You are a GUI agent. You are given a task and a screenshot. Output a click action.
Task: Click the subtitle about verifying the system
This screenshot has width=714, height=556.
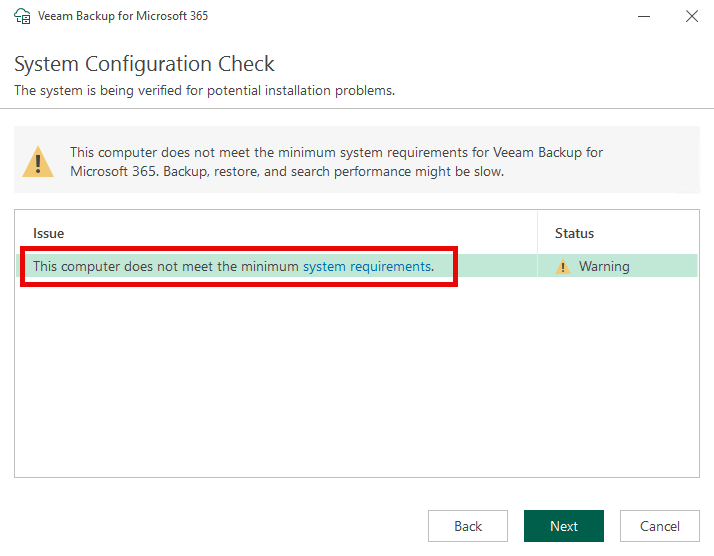click(204, 91)
